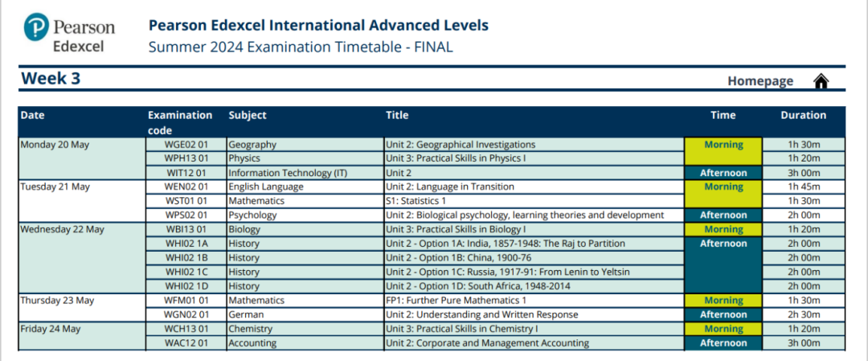Select examination code WAC12 01
Viewport: 868px width, 361px height.
pos(186,343)
